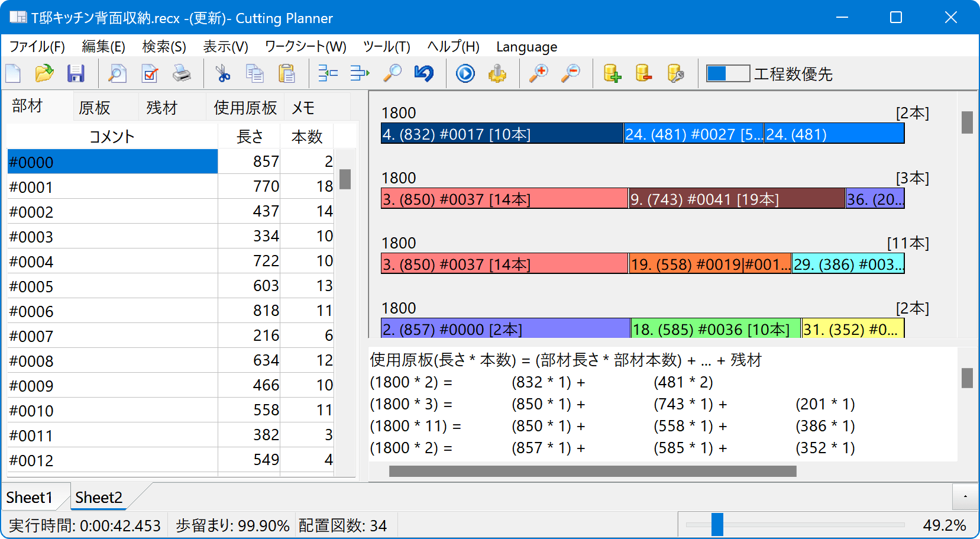Toggle the 工程数優先 priority switch
This screenshot has width=980, height=539.
pyautogui.click(x=728, y=74)
